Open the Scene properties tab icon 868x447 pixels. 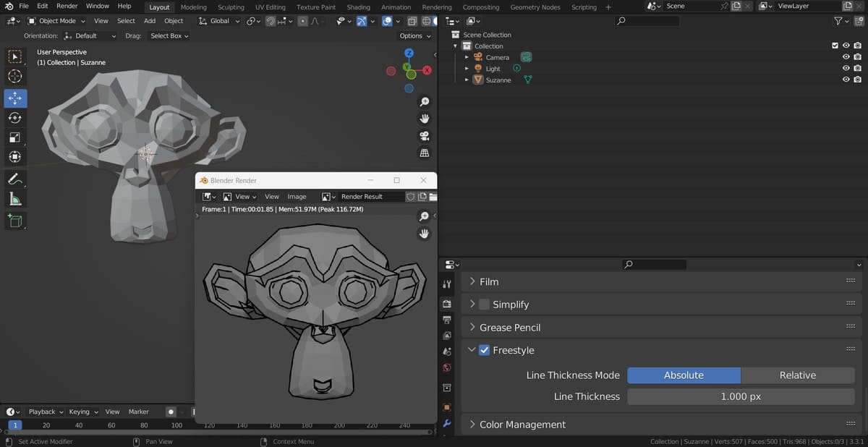447,352
